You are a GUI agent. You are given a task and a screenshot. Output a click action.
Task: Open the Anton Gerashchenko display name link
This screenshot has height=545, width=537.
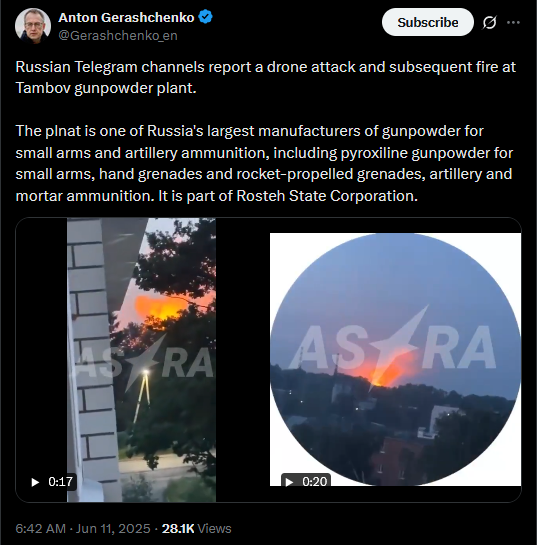pos(126,17)
